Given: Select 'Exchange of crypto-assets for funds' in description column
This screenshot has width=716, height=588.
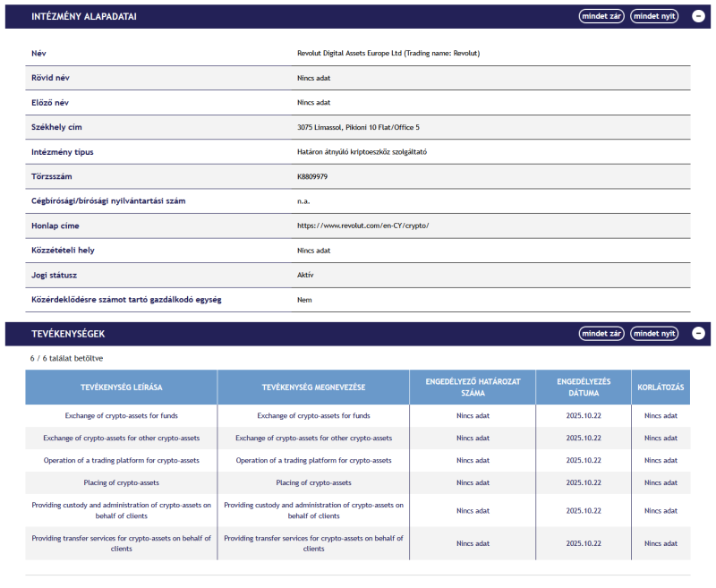Looking at the screenshot, I should pos(122,416).
